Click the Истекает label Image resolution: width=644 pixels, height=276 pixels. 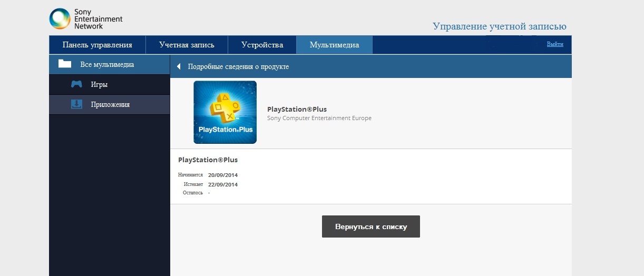pos(193,185)
